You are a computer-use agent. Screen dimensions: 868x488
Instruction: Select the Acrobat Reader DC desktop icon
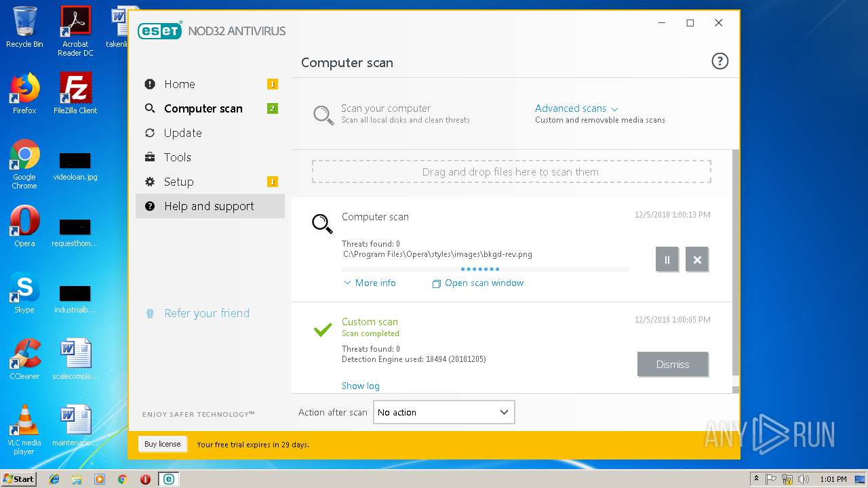pos(75,31)
